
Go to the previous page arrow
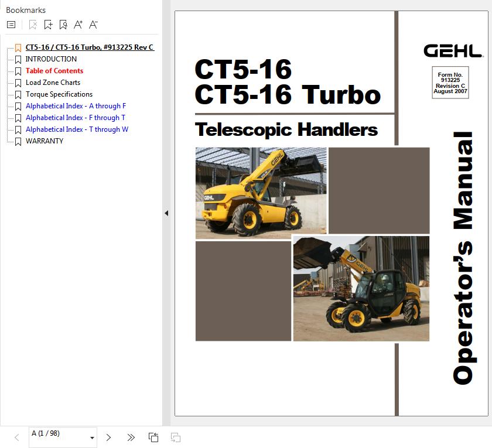(17, 437)
